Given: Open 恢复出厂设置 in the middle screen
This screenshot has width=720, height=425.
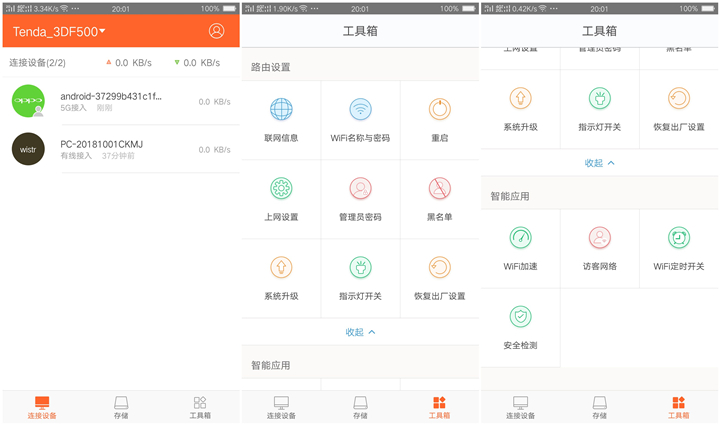Looking at the screenshot, I should (439, 278).
